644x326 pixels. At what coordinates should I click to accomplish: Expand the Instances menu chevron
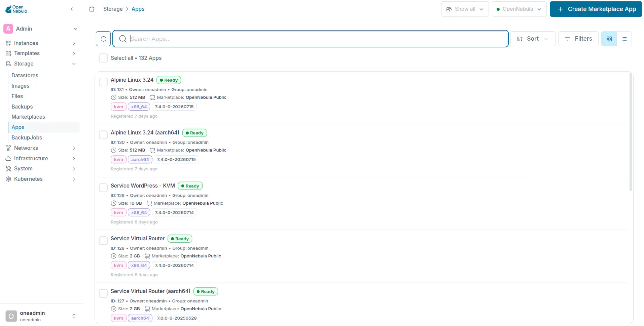click(x=74, y=43)
